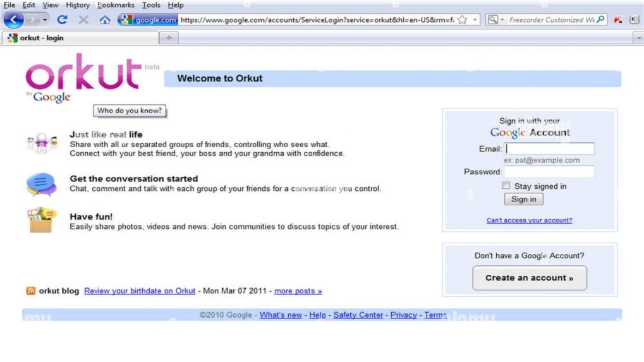
Task: Open Review your birthdate on Orkut link
Action: point(140,291)
